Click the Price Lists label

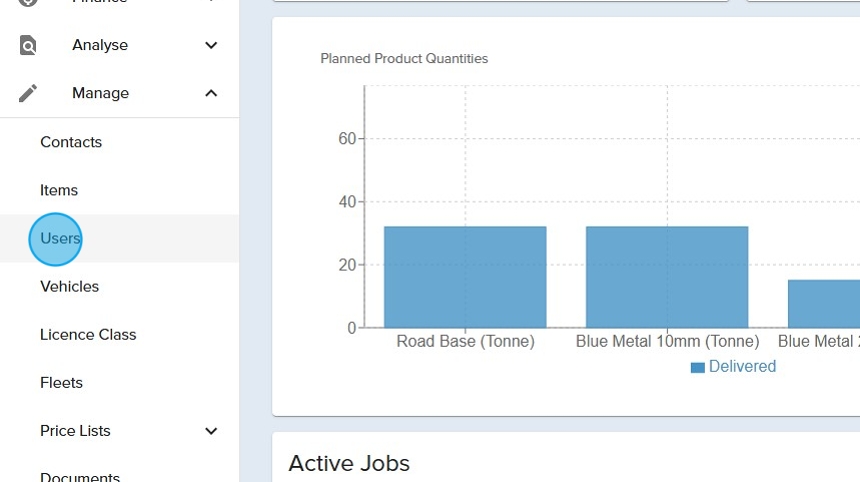click(x=75, y=431)
